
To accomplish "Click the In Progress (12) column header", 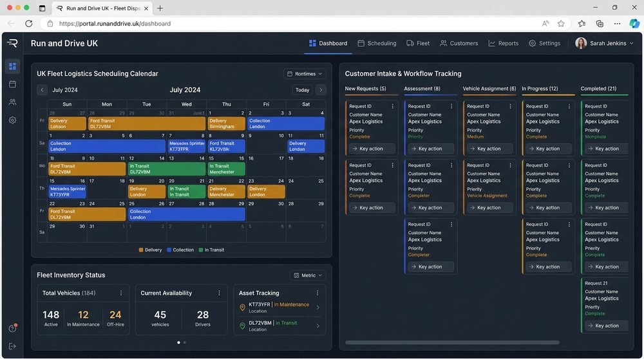I will pos(540,89).
